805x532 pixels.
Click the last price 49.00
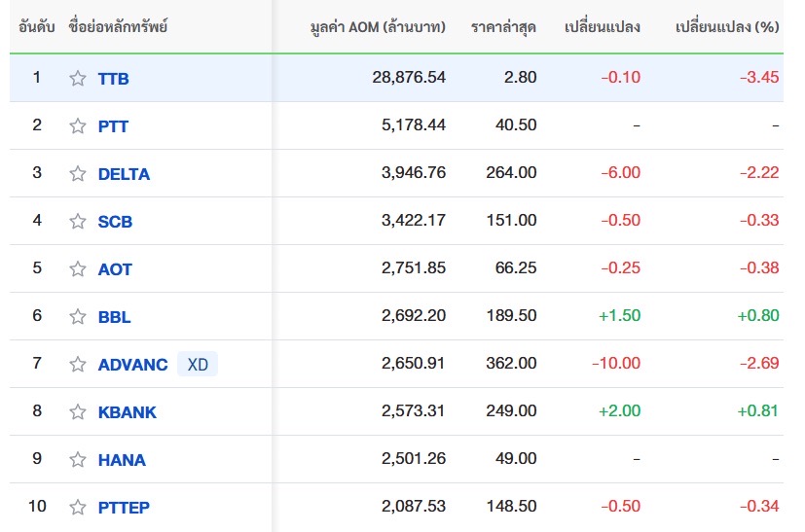[516, 459]
